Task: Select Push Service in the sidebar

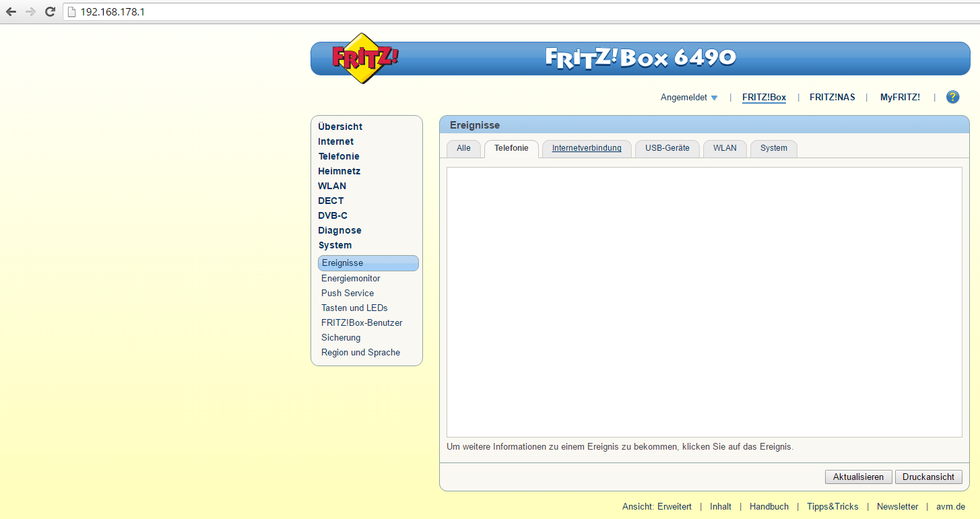Action: pos(348,293)
